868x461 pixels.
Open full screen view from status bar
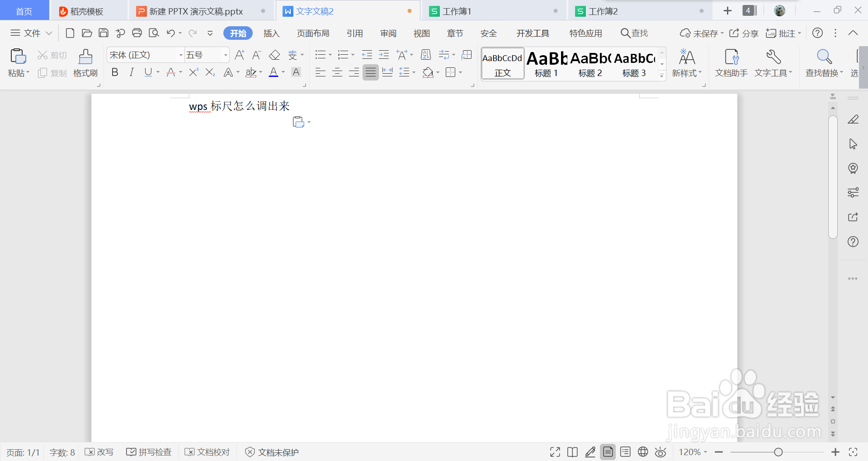coord(555,451)
